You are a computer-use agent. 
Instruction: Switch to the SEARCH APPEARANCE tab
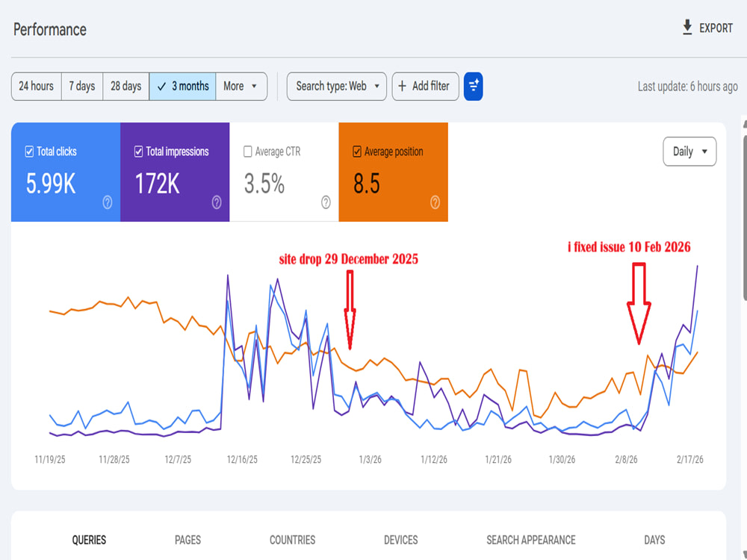coord(530,540)
